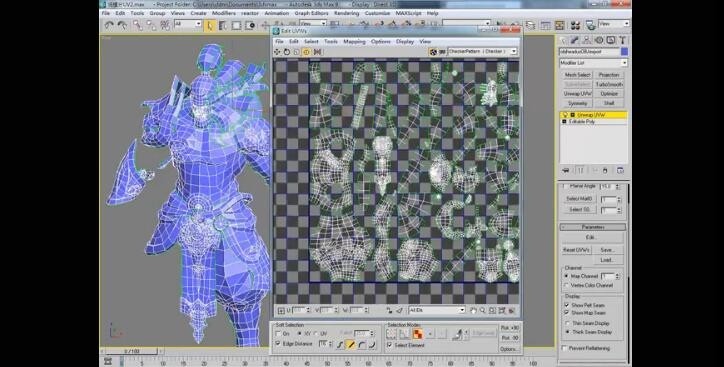Choose the linear falloff curve icon
This screenshot has width=724, height=367.
click(351, 344)
